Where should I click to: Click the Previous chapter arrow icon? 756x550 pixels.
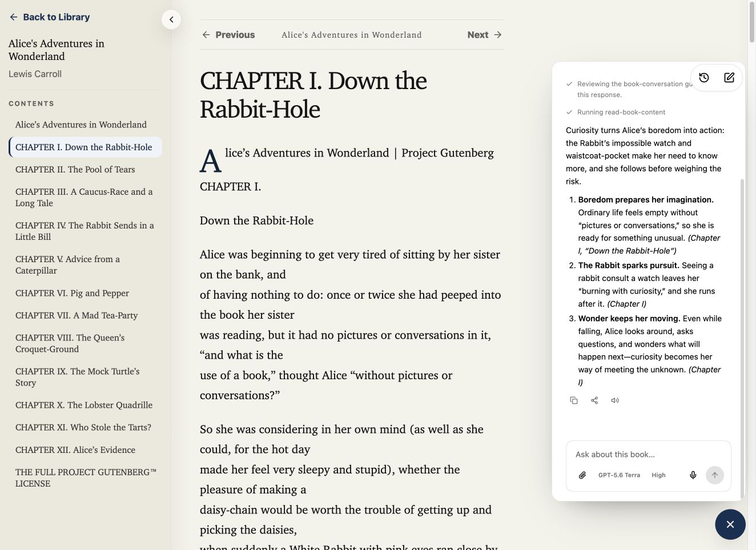coord(206,35)
